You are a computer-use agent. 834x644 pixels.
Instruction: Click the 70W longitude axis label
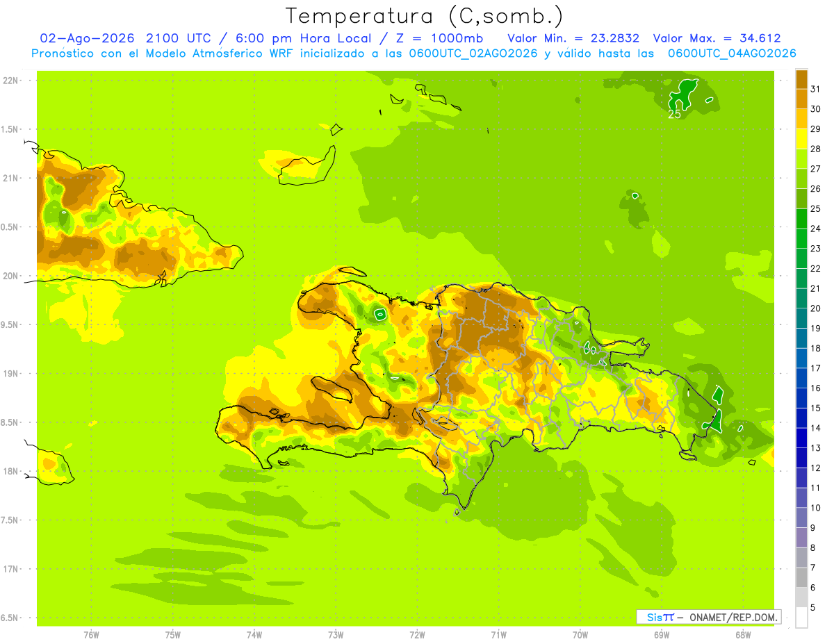[x=580, y=635]
